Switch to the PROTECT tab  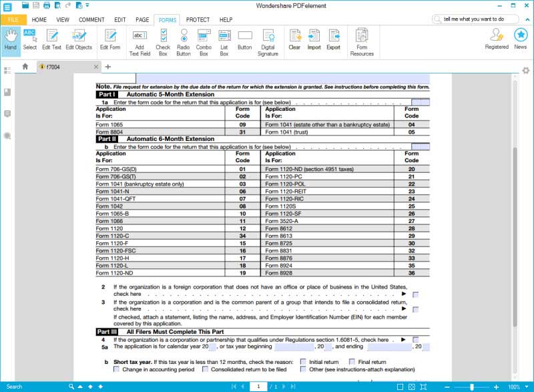click(198, 20)
